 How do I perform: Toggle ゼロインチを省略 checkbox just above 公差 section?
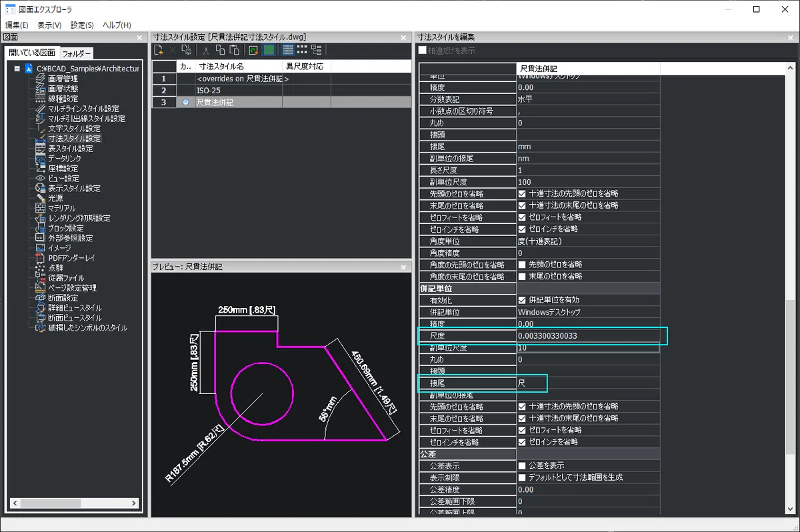[x=522, y=442]
